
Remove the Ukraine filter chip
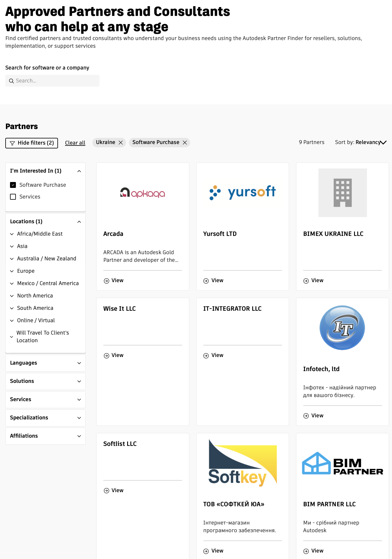tap(121, 143)
